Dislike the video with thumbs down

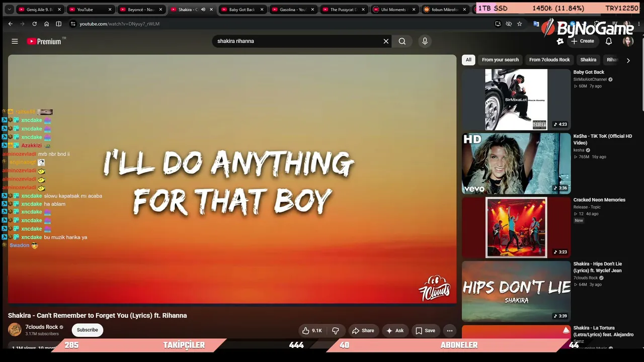[335, 330]
